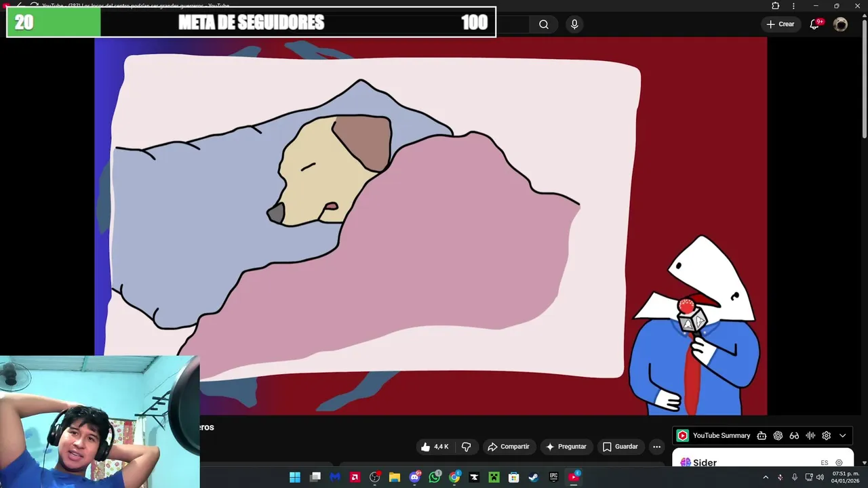Image resolution: width=868 pixels, height=488 pixels.
Task: Expand the YouTube Summary panel chevron
Action: click(x=843, y=436)
